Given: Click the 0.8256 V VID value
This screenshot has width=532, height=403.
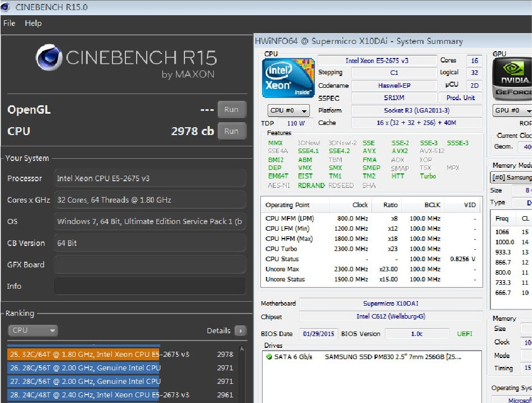Looking at the screenshot, I should pos(463,259).
